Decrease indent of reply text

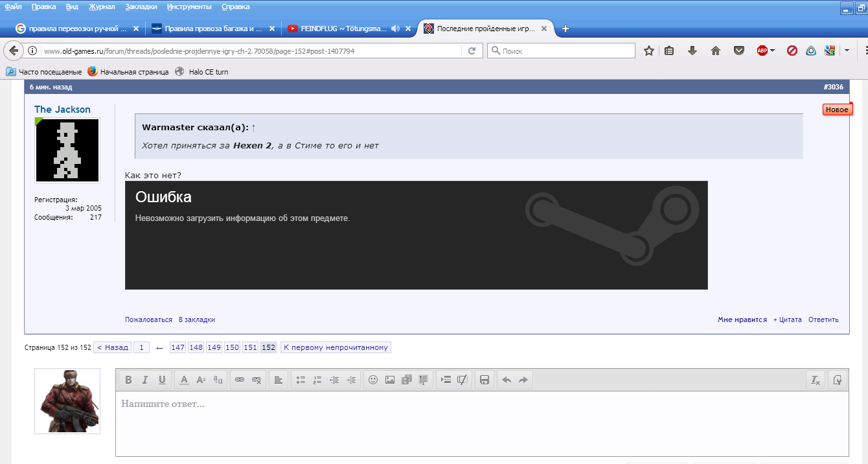tap(334, 380)
